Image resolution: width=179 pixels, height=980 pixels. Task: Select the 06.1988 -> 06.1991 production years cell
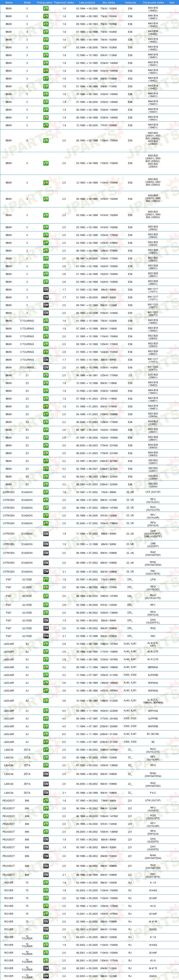87,375
